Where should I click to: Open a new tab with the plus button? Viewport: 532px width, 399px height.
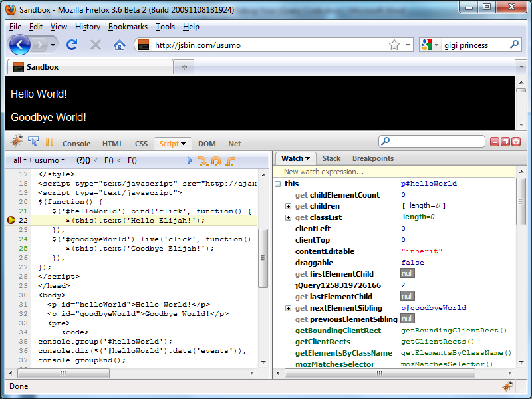[x=184, y=67]
